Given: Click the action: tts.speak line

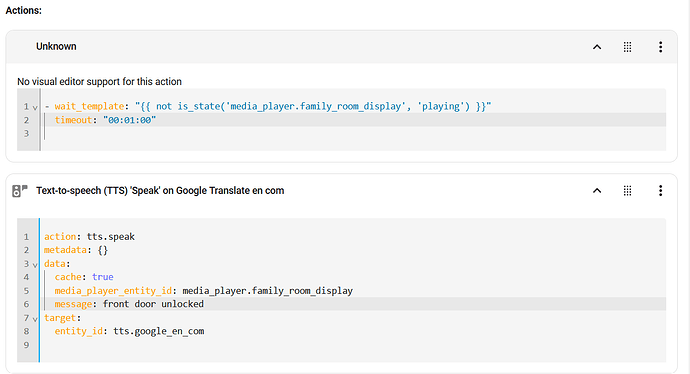Looking at the screenshot, I should pos(353,236).
